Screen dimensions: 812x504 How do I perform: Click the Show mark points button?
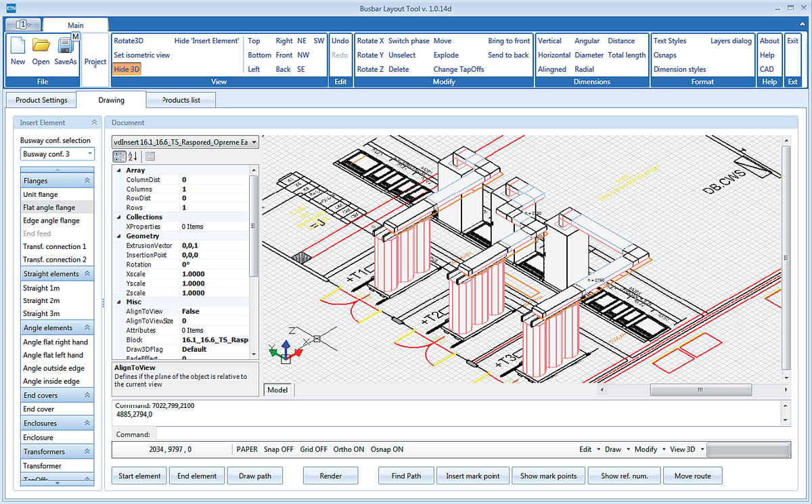549,476
